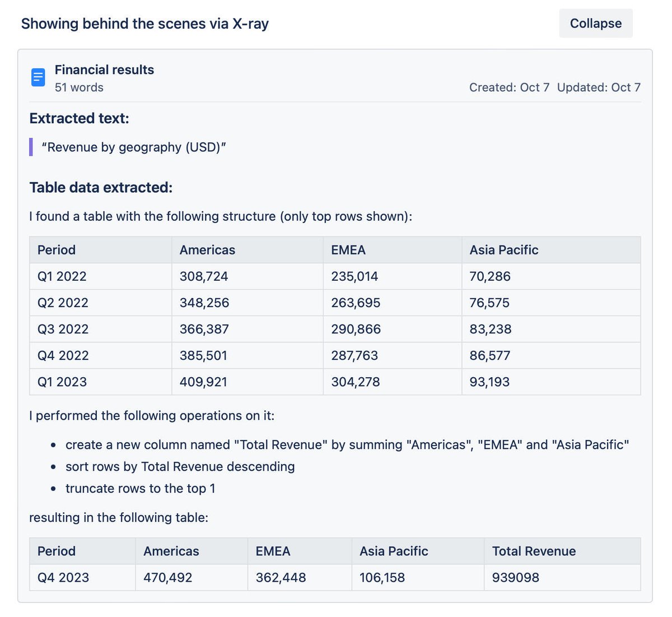
Task: Click the Americas value 348,256
Action: point(204,303)
